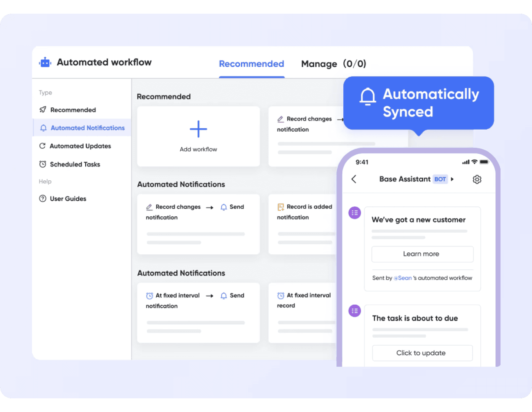Image resolution: width=532 pixels, height=412 pixels.
Task: Click bell icon in Automatically Synced bubble
Action: click(367, 97)
